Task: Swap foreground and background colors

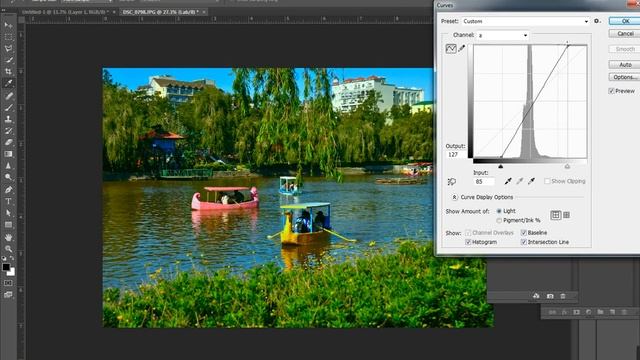Action: [x=12, y=259]
